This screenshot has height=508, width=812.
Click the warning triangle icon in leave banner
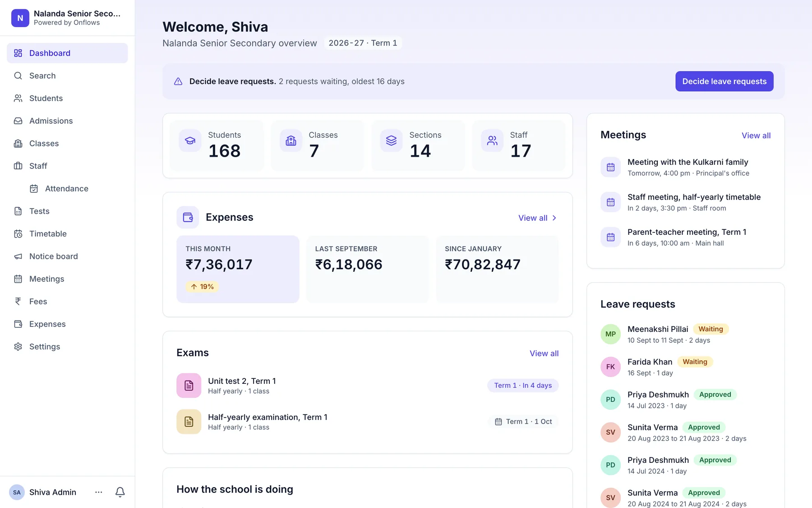tap(178, 81)
